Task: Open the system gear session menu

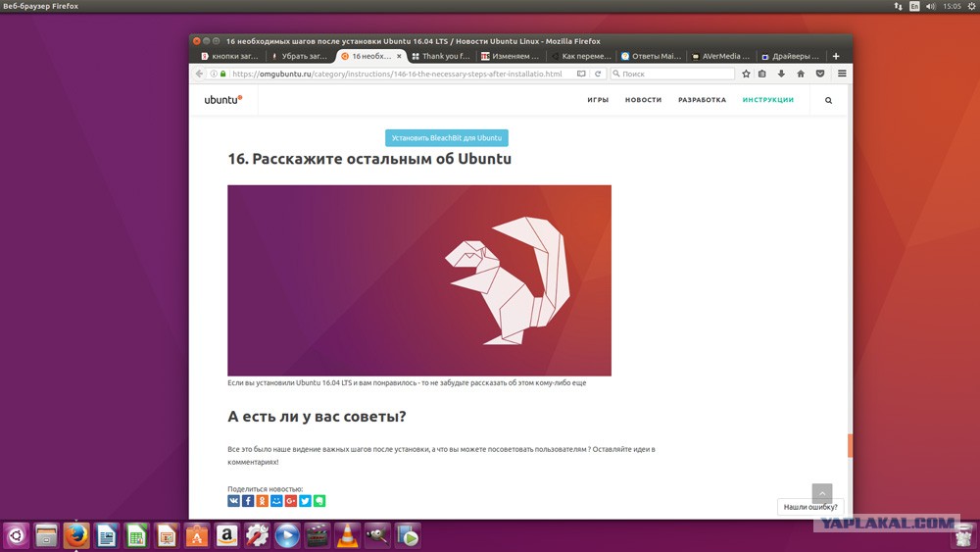Action: [971, 6]
